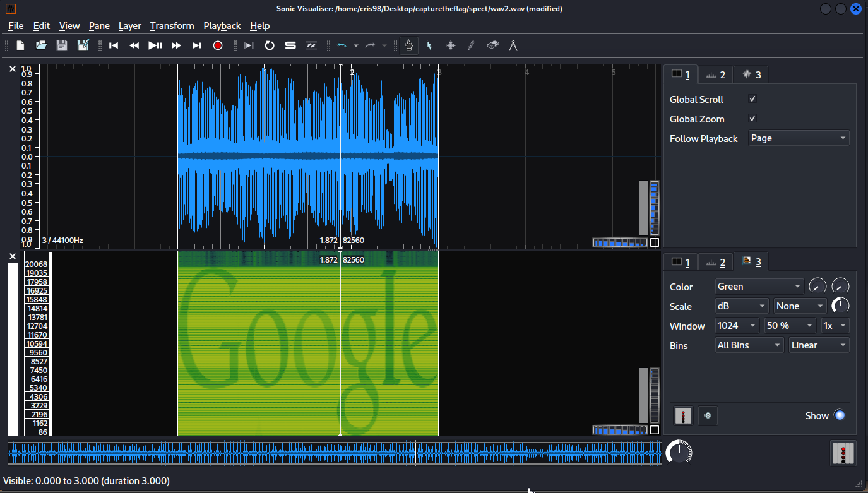The width and height of the screenshot is (868, 493).
Task: Uncheck the Global Zoom checkbox
Action: [x=752, y=119]
